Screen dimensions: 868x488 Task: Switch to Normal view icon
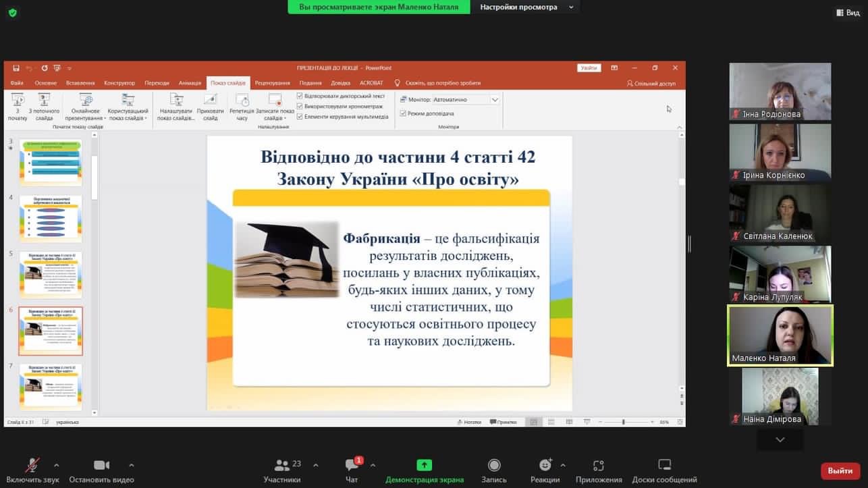coord(534,422)
